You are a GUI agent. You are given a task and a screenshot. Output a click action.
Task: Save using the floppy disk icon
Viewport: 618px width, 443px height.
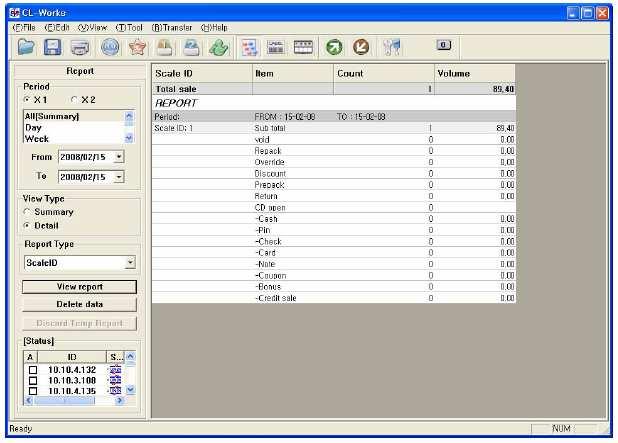(52, 47)
